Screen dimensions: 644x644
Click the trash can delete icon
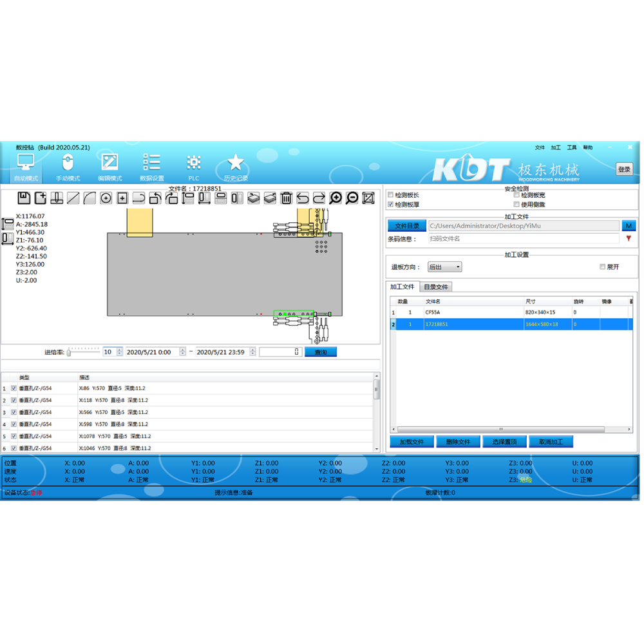(x=287, y=198)
